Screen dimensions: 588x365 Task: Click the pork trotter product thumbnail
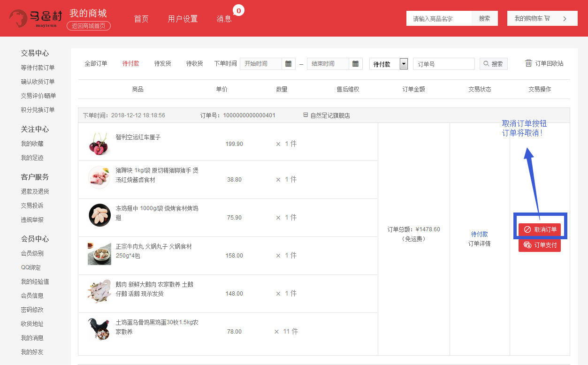pos(99,178)
